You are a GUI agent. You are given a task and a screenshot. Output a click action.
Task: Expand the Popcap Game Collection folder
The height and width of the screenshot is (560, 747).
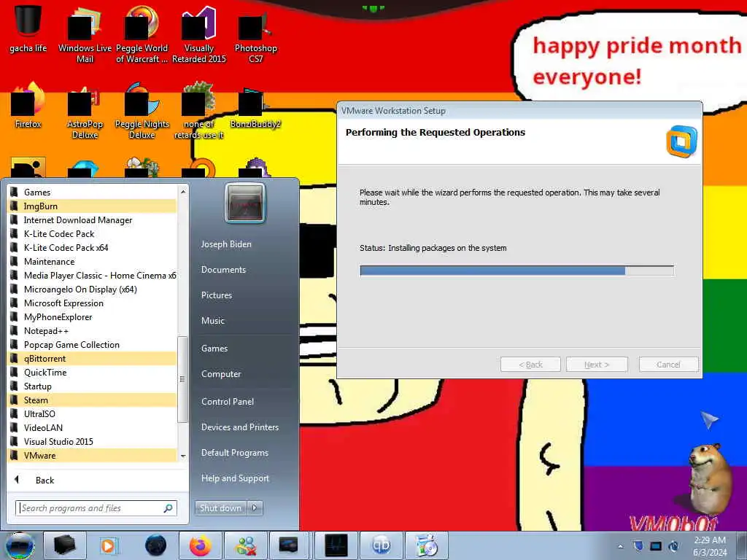(x=93, y=345)
